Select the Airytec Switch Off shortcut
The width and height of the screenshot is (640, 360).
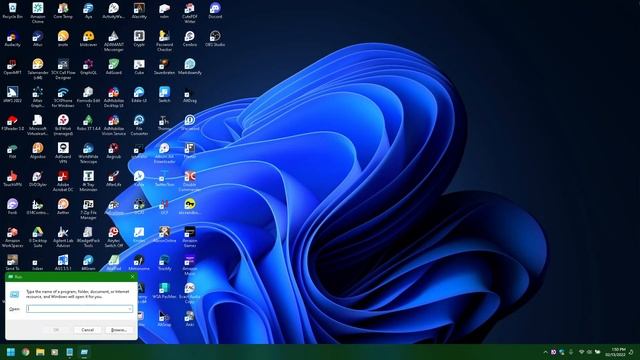pyautogui.click(x=113, y=237)
